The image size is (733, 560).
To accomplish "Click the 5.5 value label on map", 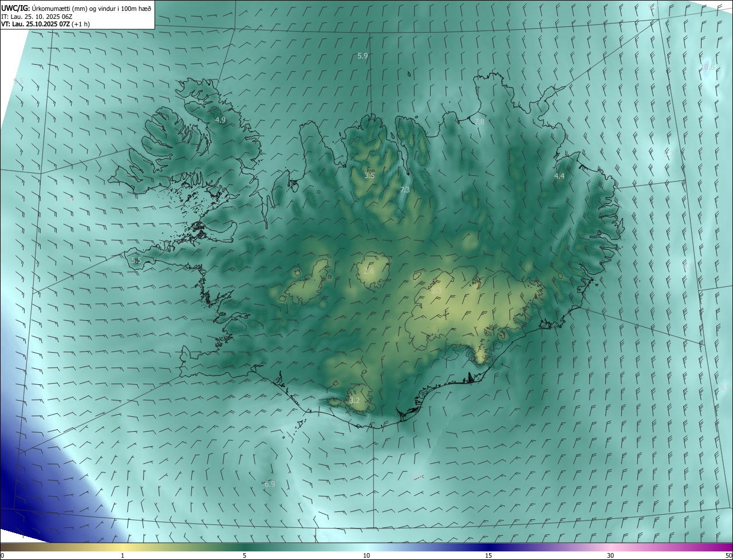I will (136, 260).
